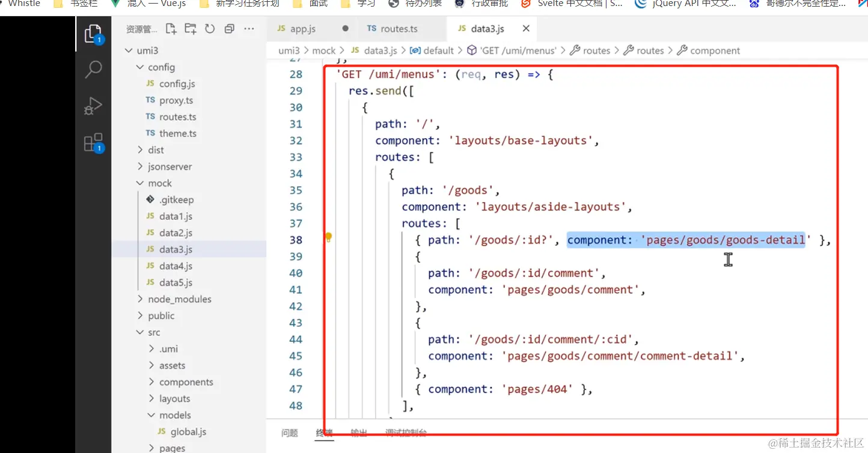Open data5.js in the explorer tree

tap(176, 282)
